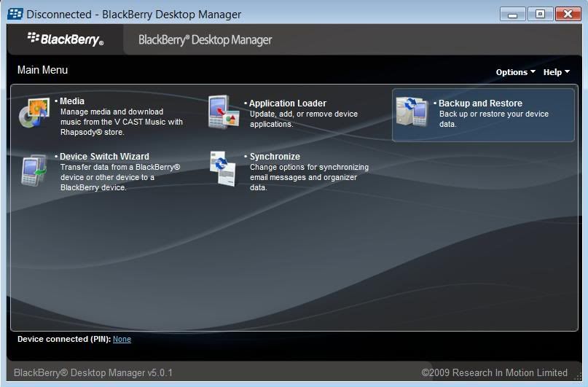
Task: Click the 'Main Menu' title text
Action: click(42, 70)
